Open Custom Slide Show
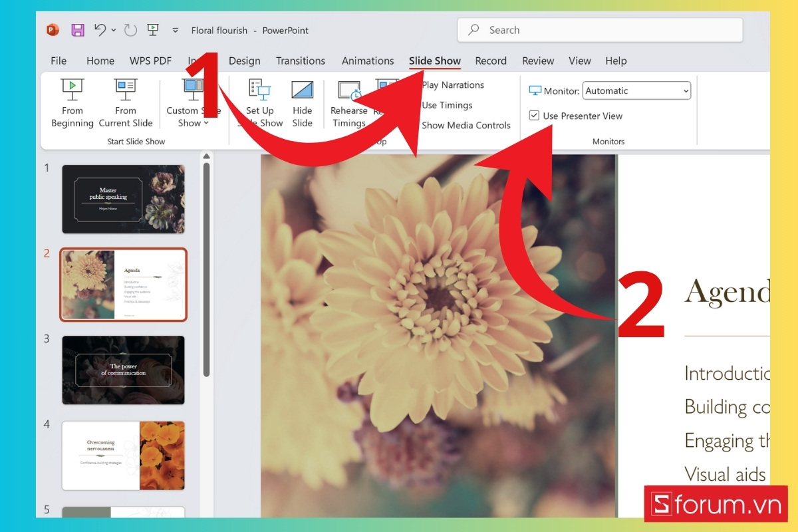This screenshot has height=532, width=798. point(193,103)
